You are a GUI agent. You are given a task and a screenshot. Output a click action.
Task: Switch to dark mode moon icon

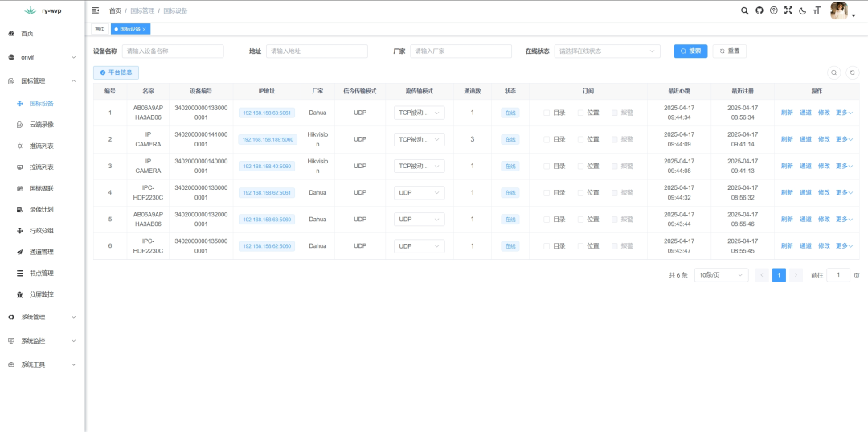[802, 10]
